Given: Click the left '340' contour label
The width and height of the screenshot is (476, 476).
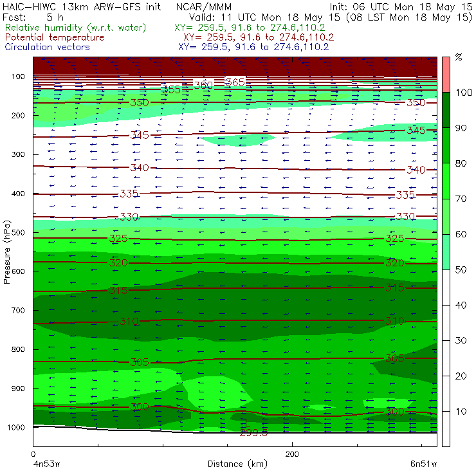Looking at the screenshot, I should tap(140, 168).
